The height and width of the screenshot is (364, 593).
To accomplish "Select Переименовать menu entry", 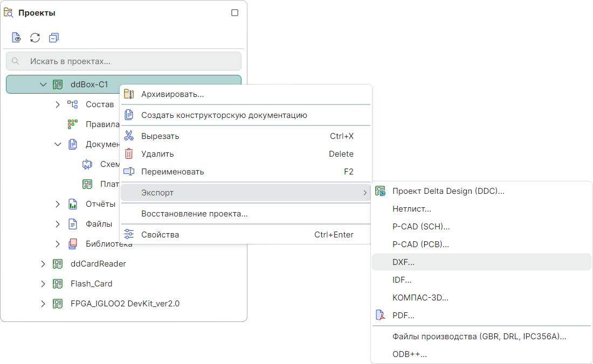I will [x=246, y=172].
